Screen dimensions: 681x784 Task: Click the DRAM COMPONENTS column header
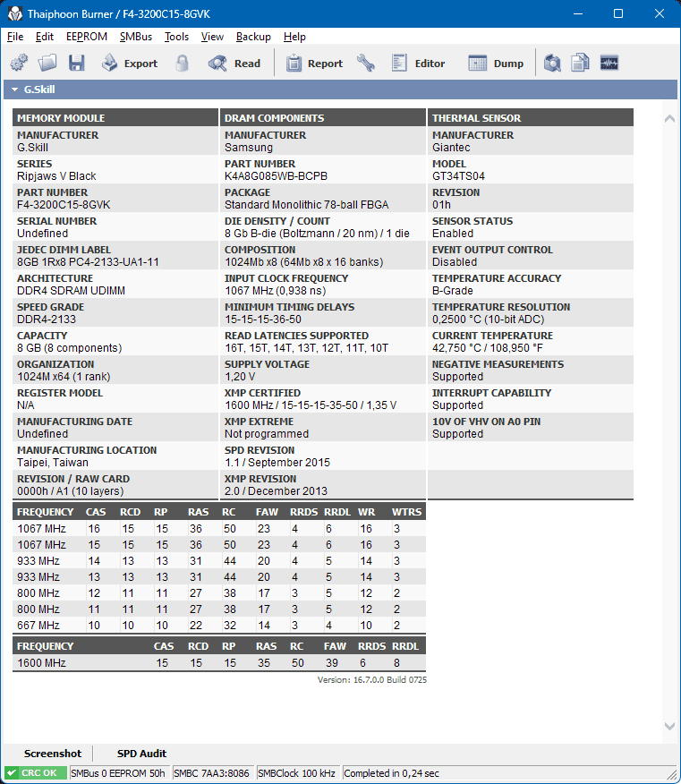click(323, 118)
